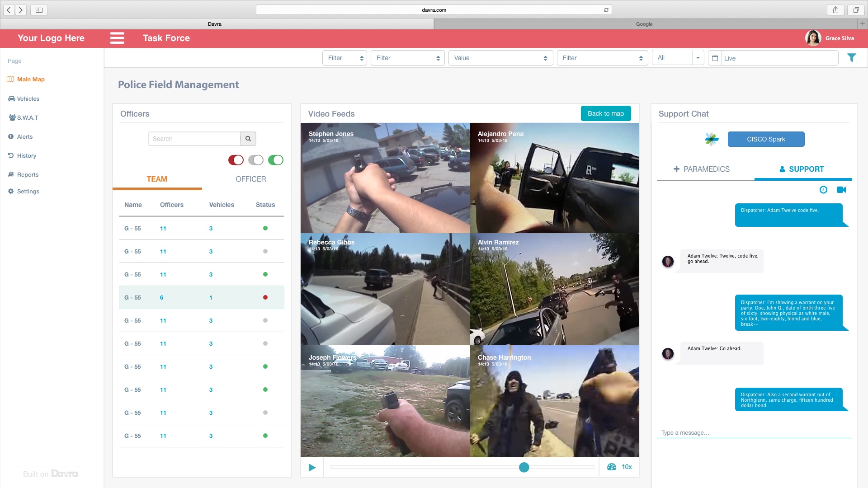The height and width of the screenshot is (488, 868).
Task: Sort by Vehicles column header
Action: point(222,205)
